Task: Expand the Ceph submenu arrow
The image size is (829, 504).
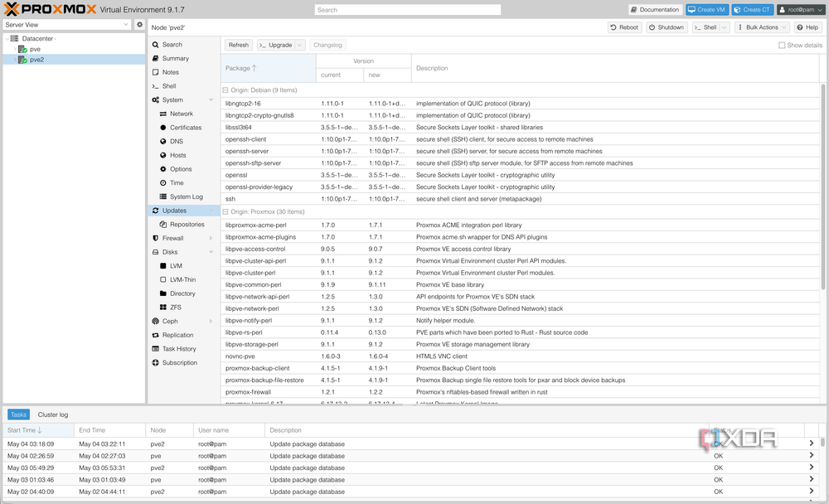Action: pyautogui.click(x=211, y=321)
